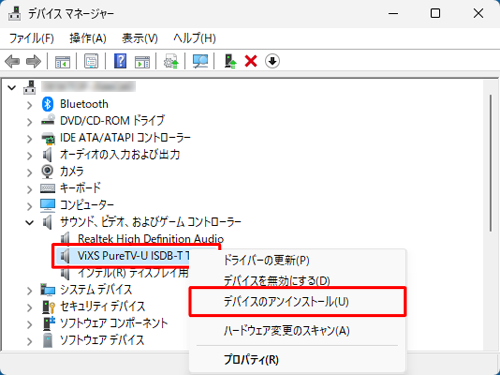Open the Properties sheet toolbar icon
500x375 pixels.
91,61
